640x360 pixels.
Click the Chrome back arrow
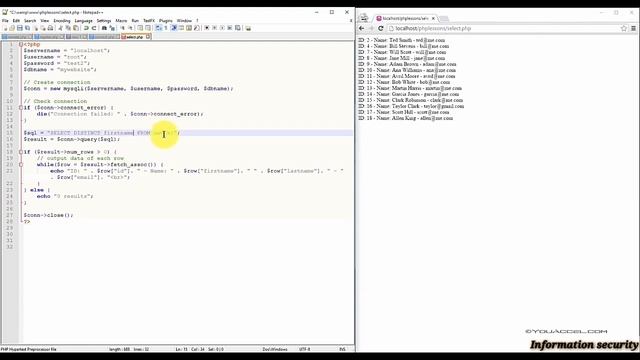(362, 28)
